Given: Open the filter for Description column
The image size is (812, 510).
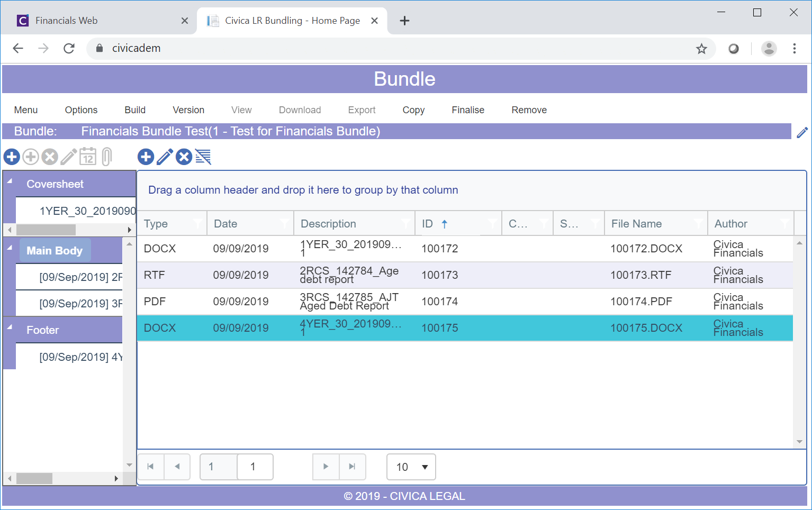Looking at the screenshot, I should point(406,223).
